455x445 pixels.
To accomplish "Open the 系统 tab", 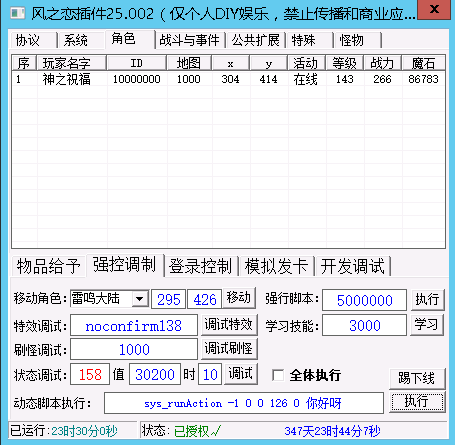I will pyautogui.click(x=81, y=40).
